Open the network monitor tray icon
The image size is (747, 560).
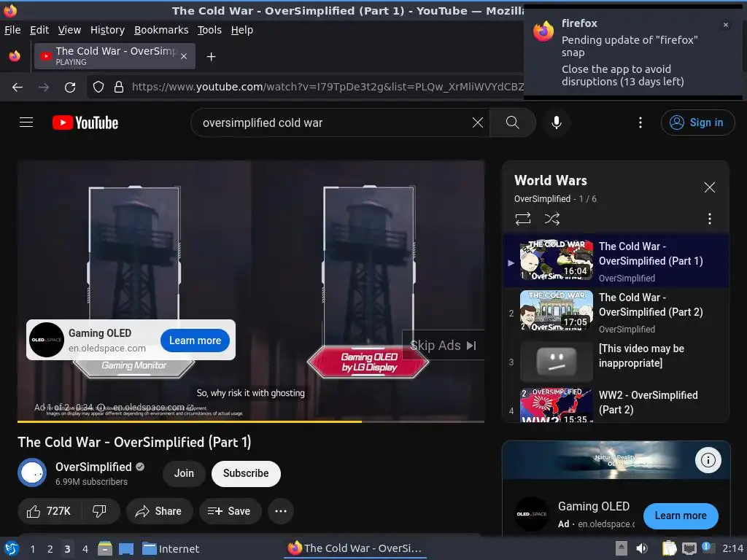pos(689,548)
